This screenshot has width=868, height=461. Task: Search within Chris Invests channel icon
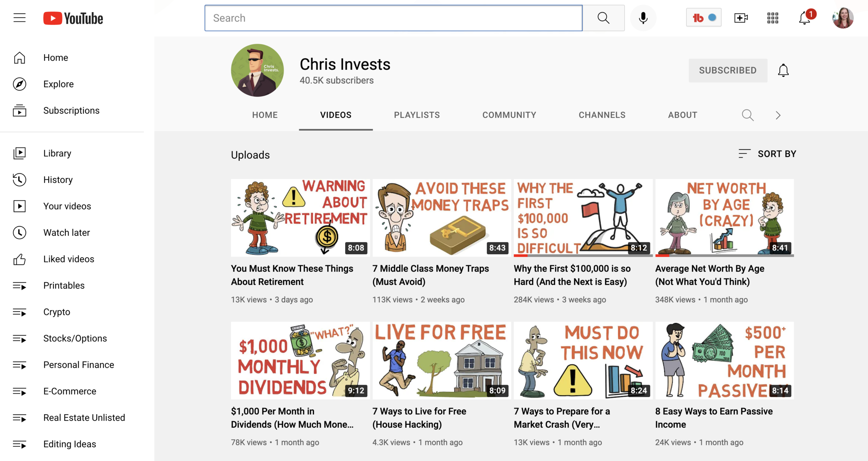748,115
